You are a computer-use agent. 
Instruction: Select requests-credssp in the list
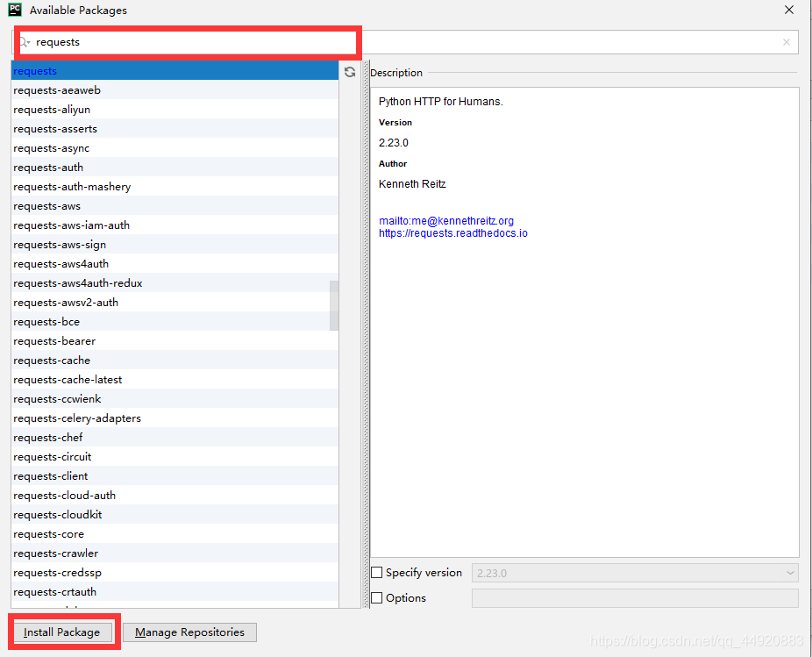[175, 573]
